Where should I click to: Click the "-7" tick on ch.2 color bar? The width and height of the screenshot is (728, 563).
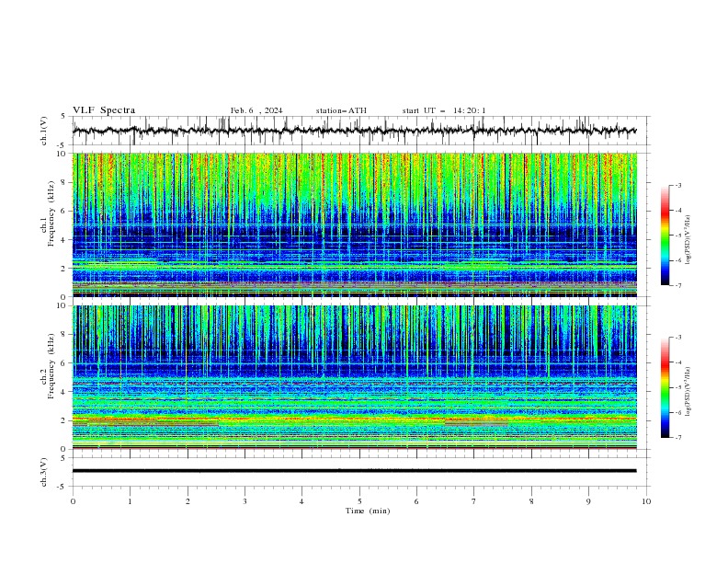click(678, 437)
